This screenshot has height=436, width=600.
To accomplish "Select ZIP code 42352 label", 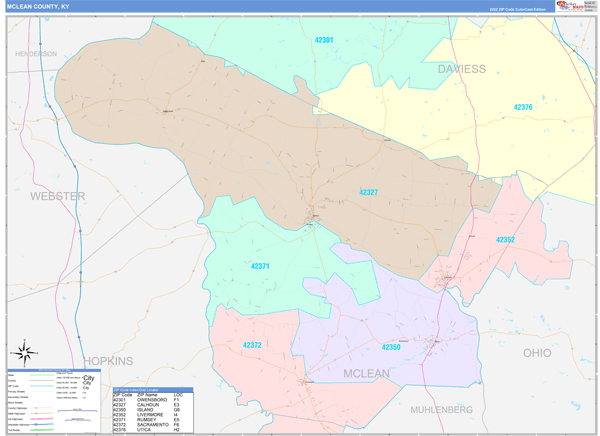I will tap(505, 240).
